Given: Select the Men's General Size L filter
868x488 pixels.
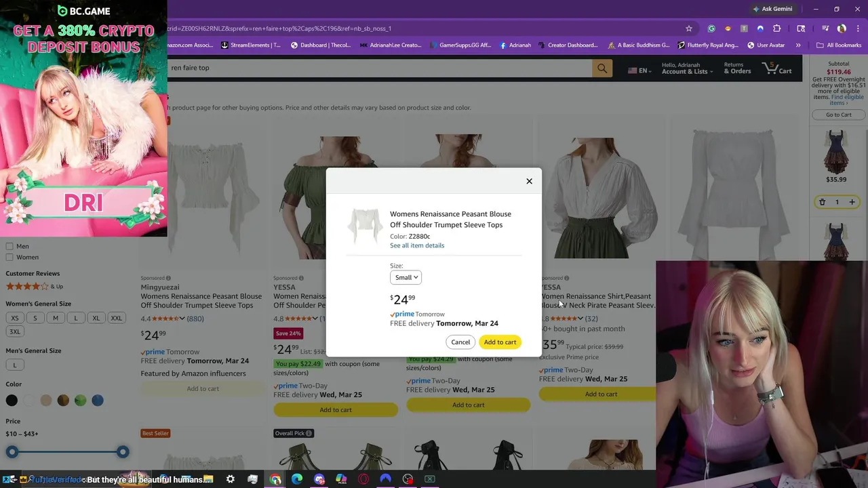Looking at the screenshot, I should [15, 365].
